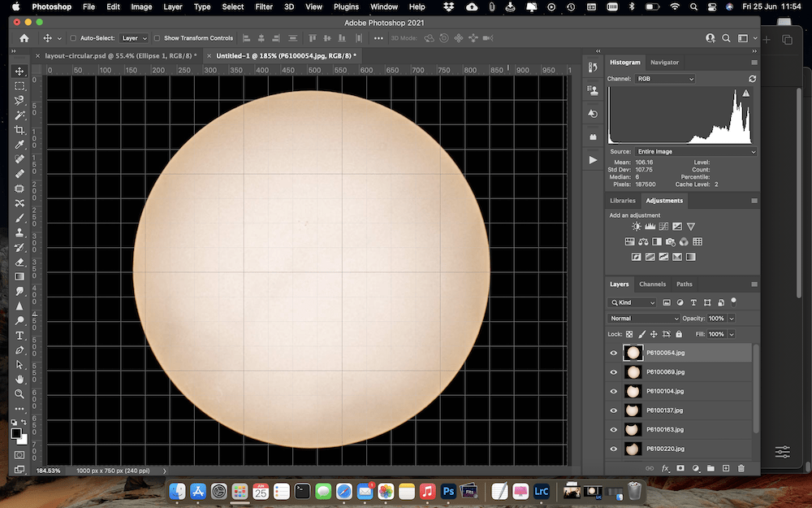
Task: Add a Curves adjustment
Action: pyautogui.click(x=663, y=227)
